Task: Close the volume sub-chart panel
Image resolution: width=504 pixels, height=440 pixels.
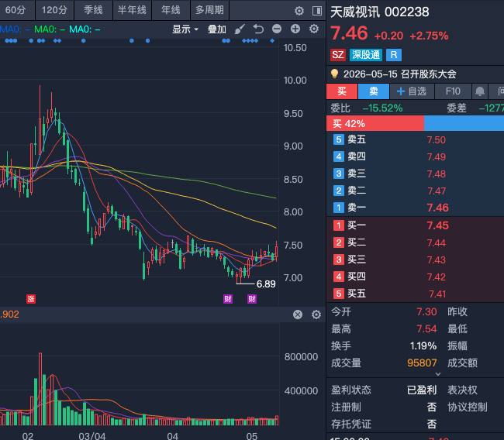Action: (298, 315)
